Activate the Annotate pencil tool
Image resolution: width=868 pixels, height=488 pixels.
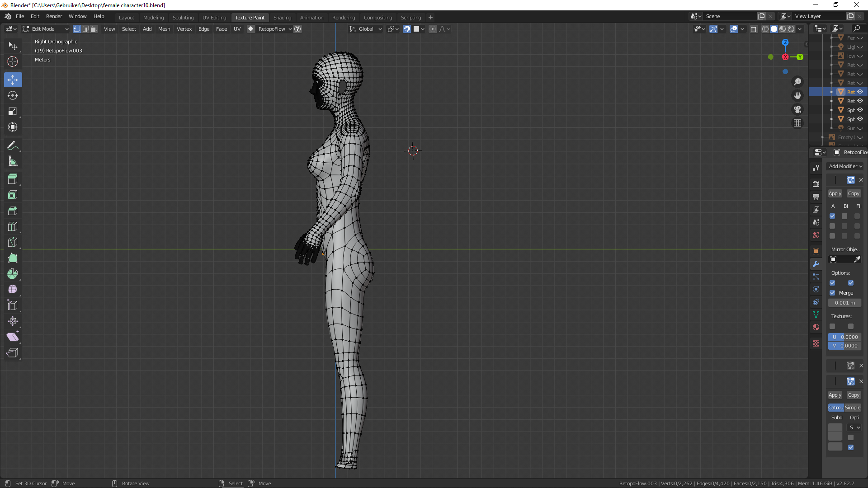click(13, 145)
